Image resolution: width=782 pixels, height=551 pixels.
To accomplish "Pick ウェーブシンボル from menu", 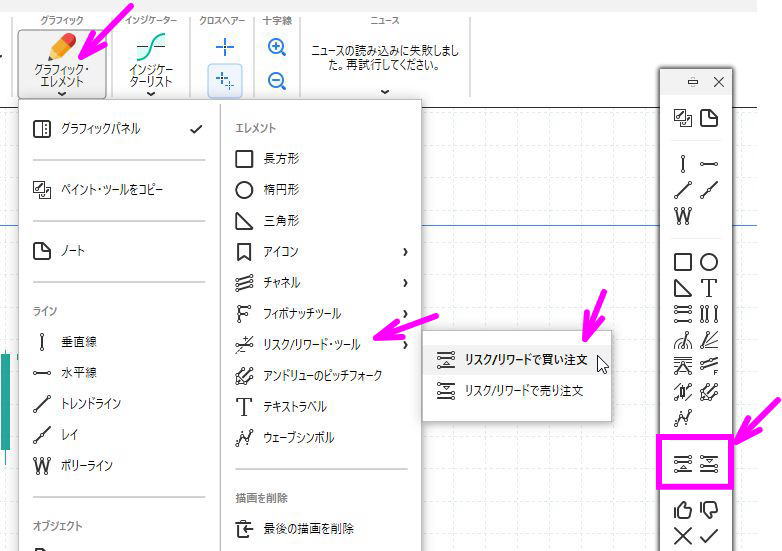I will pos(321,437).
